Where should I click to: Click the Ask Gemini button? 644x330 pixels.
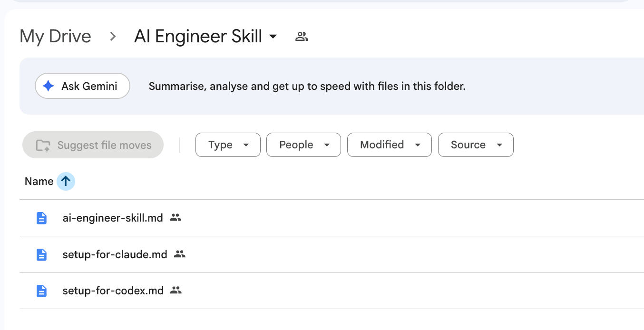[82, 86]
